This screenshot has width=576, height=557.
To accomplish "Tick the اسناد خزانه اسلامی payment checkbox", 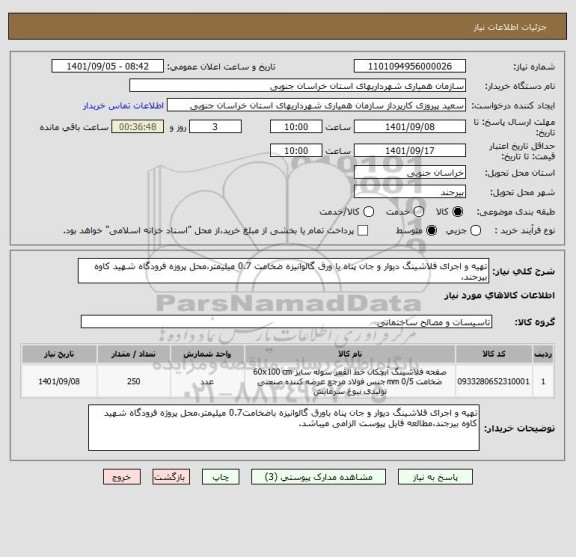I will point(363,231).
